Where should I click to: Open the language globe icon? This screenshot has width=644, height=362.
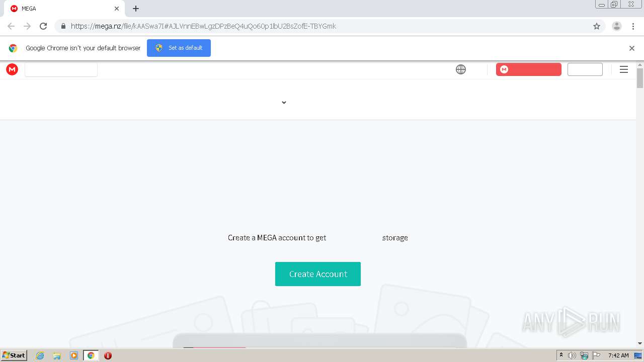[x=461, y=69]
